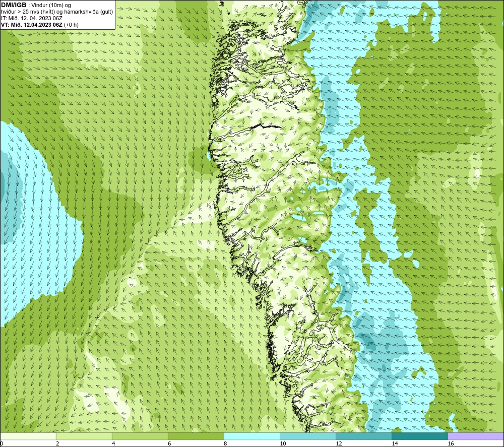Viewport: 504px width, 447px height.
Task: Click the scale label '14'
Action: [395, 444]
